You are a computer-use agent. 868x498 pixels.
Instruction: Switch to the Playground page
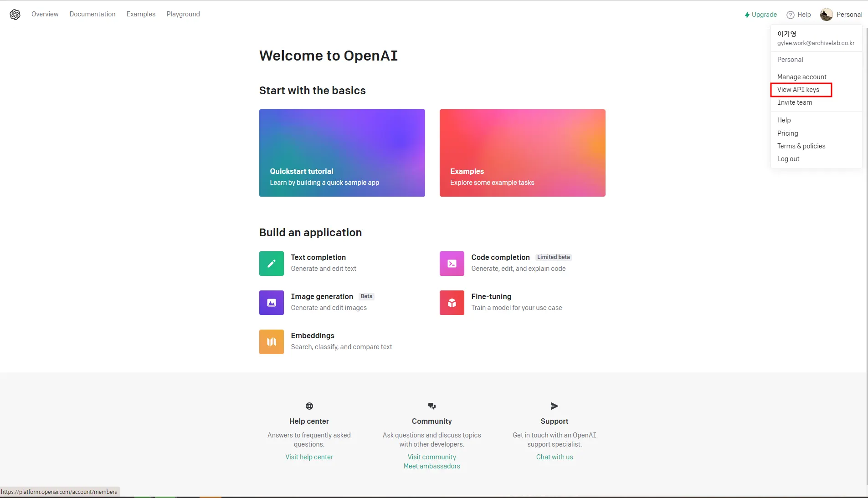coord(183,14)
